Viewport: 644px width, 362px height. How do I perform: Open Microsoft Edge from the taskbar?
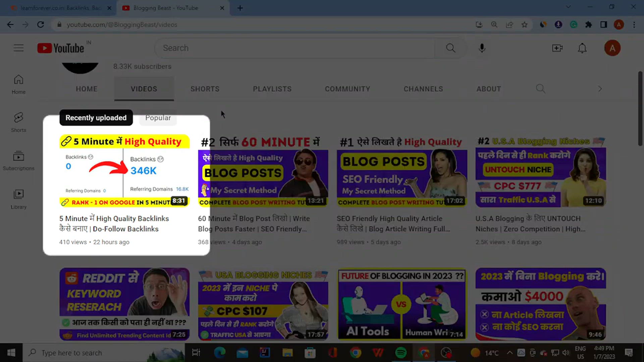(x=220, y=353)
